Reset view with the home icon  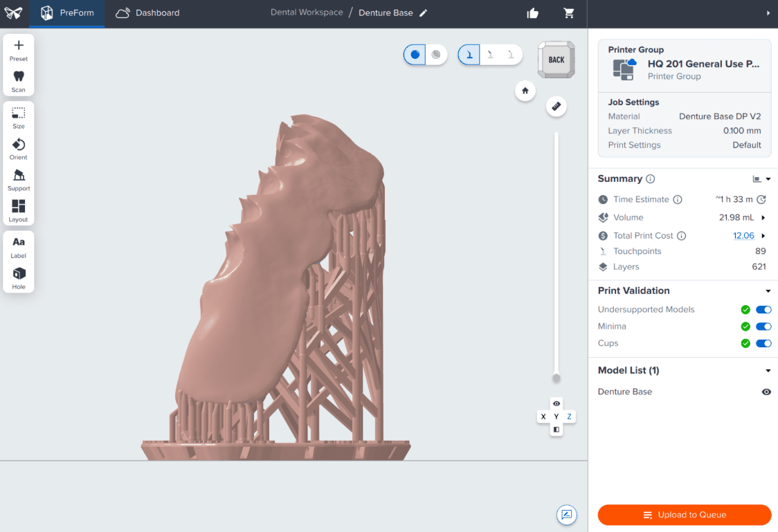(525, 91)
